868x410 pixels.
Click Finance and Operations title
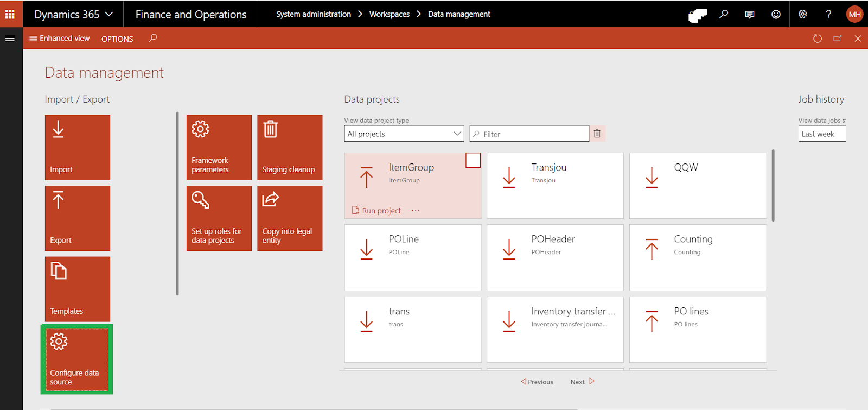pos(191,15)
